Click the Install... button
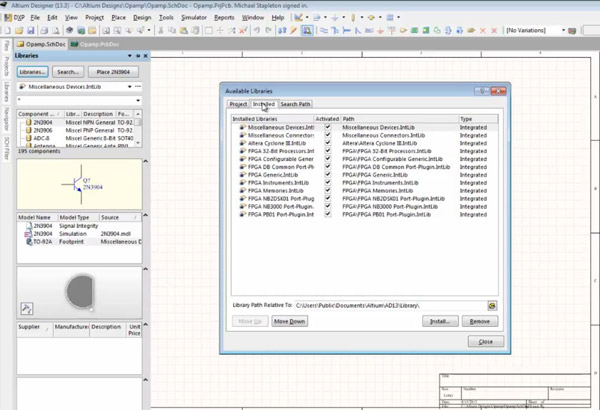Image resolution: width=600 pixels, height=410 pixels. (440, 321)
